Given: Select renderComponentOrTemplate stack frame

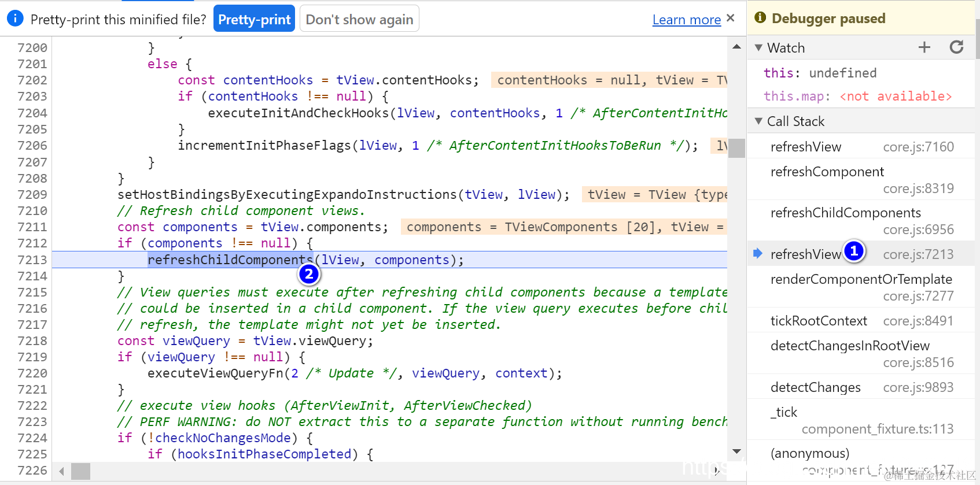Looking at the screenshot, I should click(x=861, y=287).
